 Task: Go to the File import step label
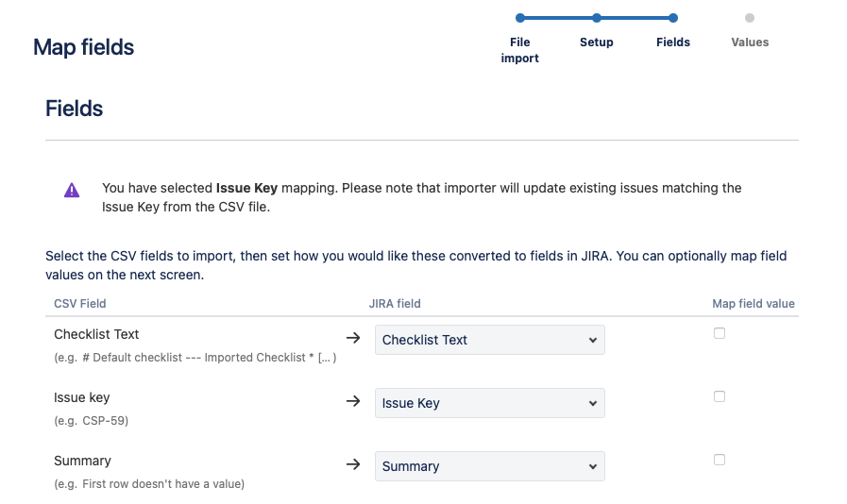tap(520, 50)
